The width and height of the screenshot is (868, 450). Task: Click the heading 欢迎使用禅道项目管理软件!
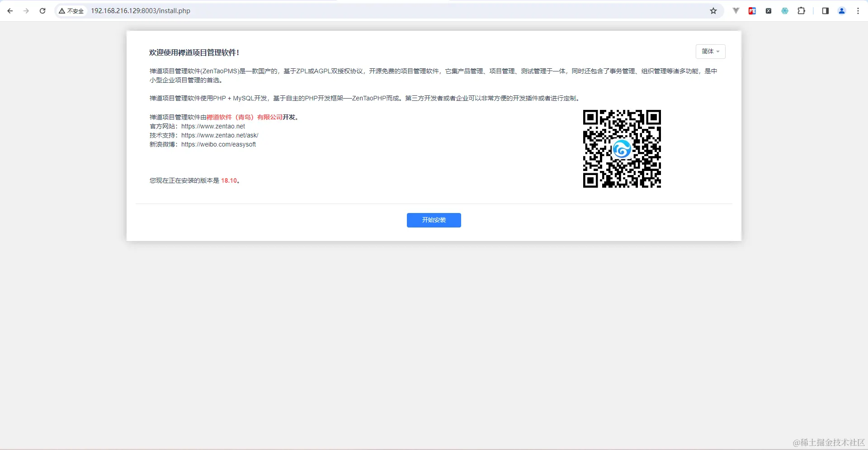point(194,52)
